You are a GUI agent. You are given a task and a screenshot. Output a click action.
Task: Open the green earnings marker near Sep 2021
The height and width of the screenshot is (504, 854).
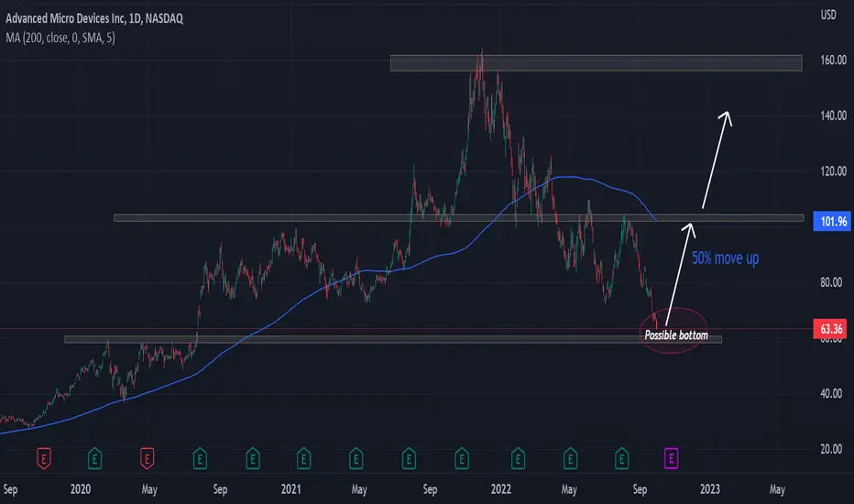[x=409, y=458]
